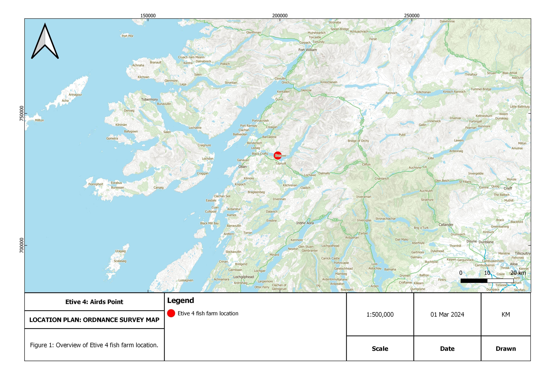
Task: Click the 'Kinloch Rannoch' place label
Action: click(455, 92)
